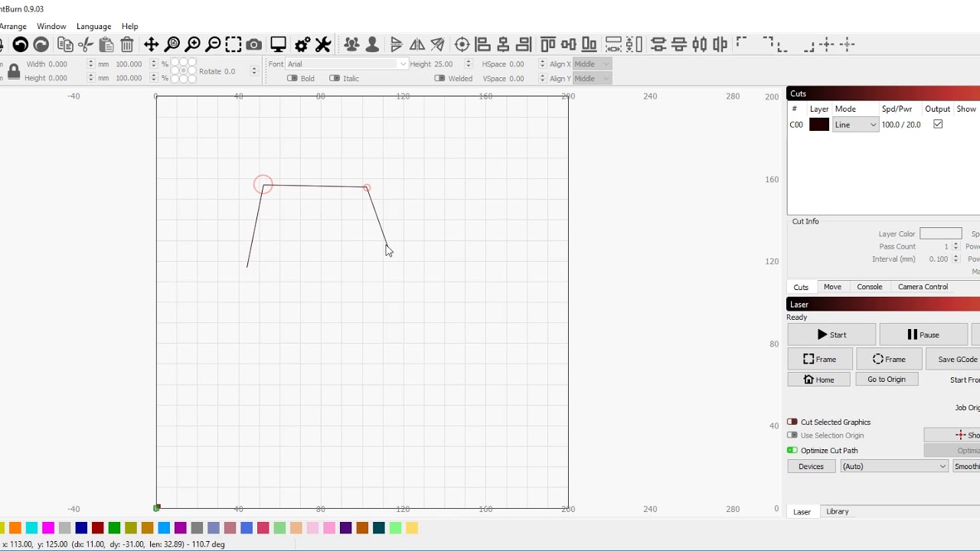Uncheck the Output checkbox for layer C00
This screenshot has height=551, width=980.
click(x=938, y=124)
